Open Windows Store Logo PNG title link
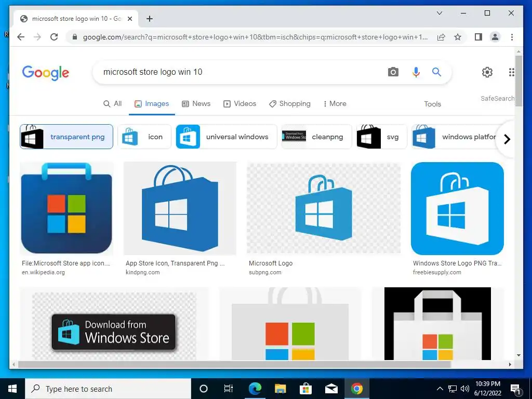532x399 pixels. pos(457,263)
